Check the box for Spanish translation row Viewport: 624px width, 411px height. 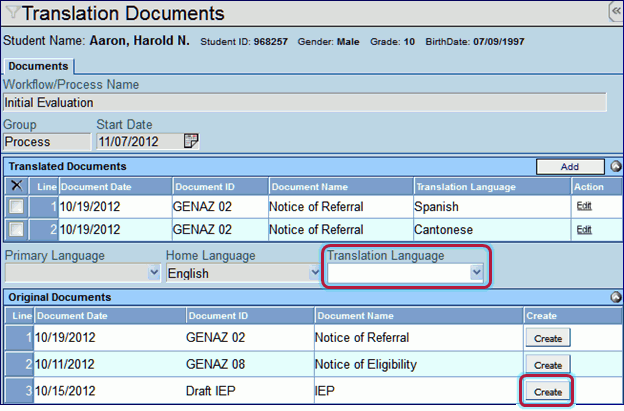point(16,206)
